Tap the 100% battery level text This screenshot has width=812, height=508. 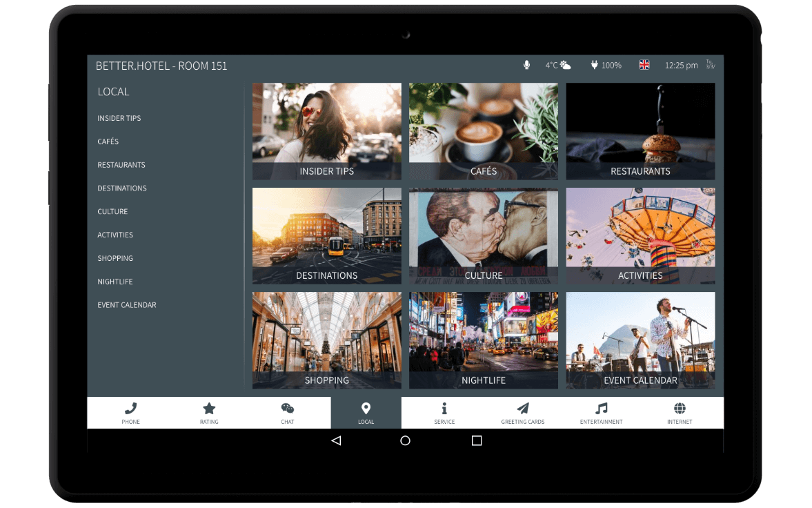tap(611, 66)
